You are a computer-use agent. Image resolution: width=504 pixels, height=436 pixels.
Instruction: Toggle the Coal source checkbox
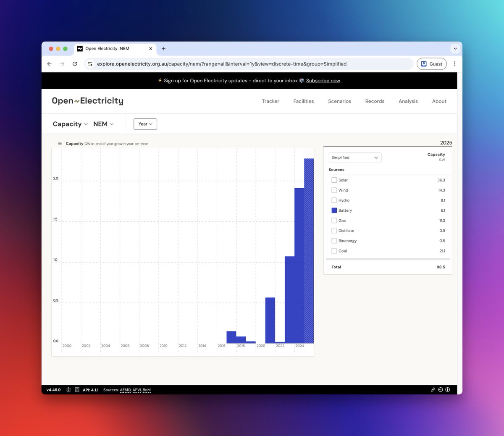(334, 251)
